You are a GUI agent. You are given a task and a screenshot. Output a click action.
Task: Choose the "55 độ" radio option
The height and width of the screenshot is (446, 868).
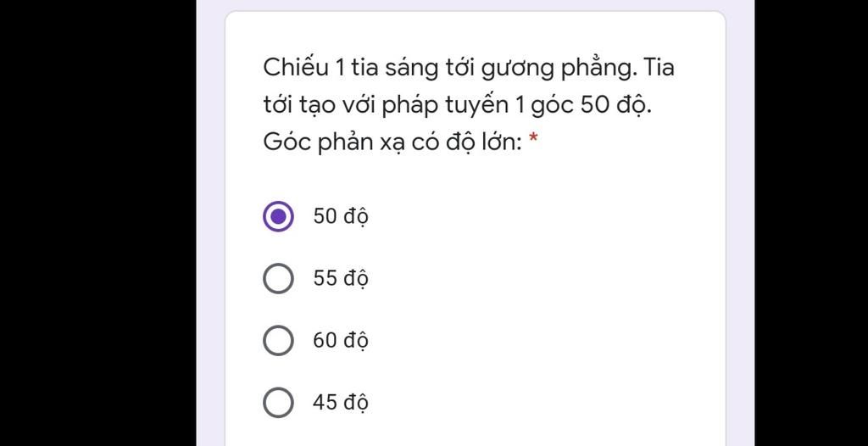click(x=278, y=278)
